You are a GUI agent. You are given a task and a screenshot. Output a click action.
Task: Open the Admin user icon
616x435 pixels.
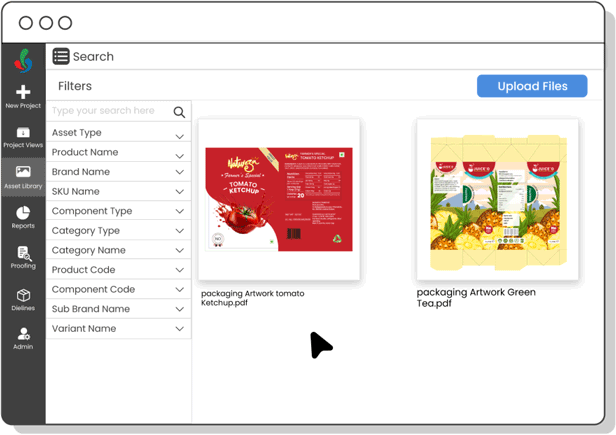click(x=24, y=334)
